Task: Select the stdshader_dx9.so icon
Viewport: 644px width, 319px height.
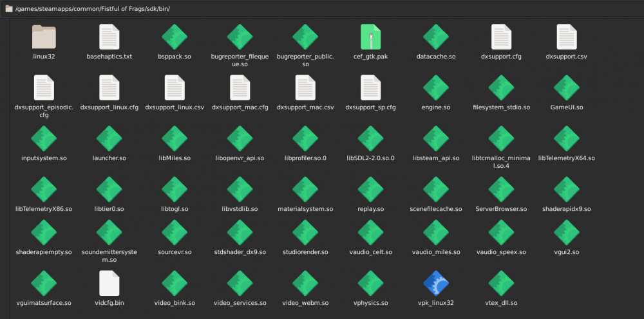Action: coord(240,232)
